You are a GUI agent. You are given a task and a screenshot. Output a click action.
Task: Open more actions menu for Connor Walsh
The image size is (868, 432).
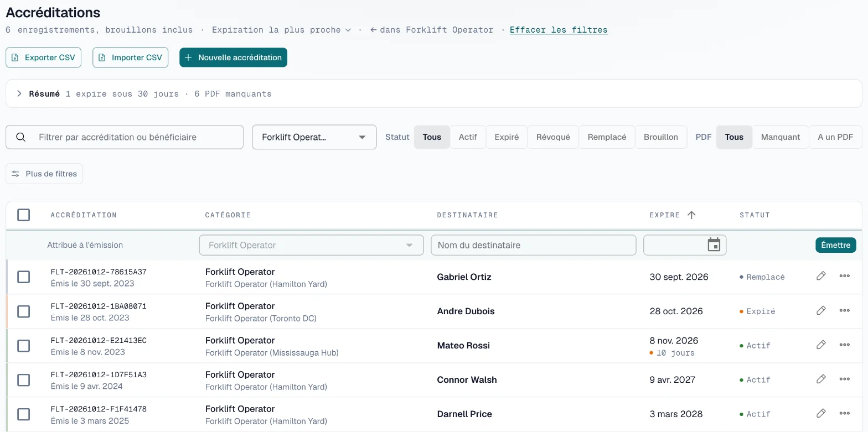pos(844,379)
